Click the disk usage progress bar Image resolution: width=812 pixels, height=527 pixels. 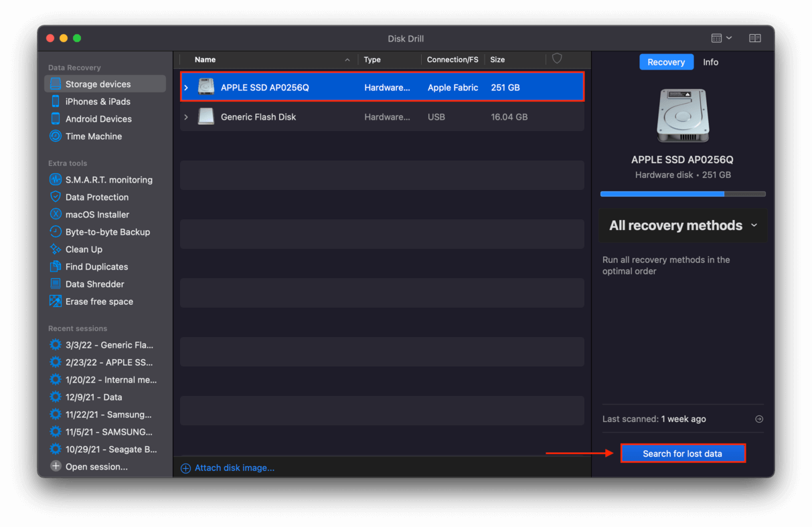coord(683,194)
